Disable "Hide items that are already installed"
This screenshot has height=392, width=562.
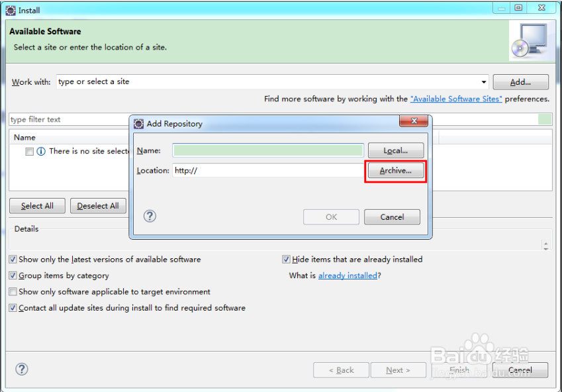[x=287, y=260]
